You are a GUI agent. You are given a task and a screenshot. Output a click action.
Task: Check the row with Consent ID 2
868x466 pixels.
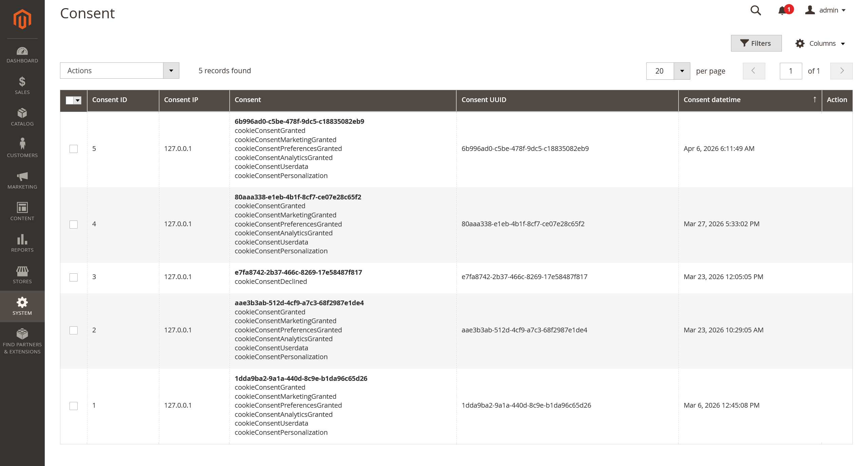click(x=74, y=330)
